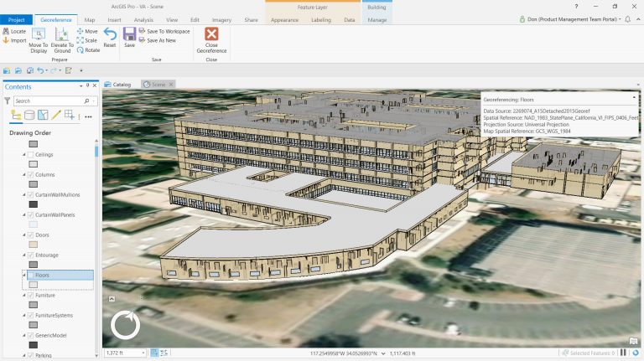Enable the Floors layer checkbox
Image resolution: width=644 pixels, height=361 pixels.
pyautogui.click(x=30, y=276)
